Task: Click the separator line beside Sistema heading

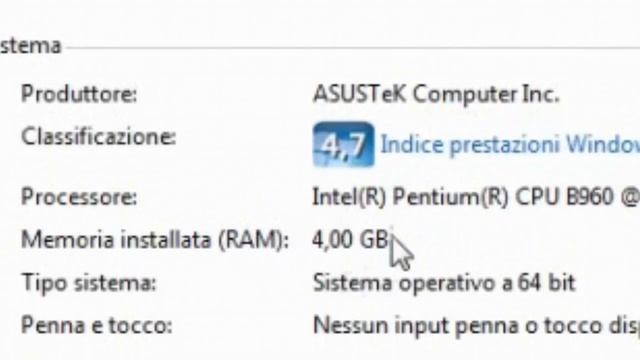Action: (x=353, y=48)
